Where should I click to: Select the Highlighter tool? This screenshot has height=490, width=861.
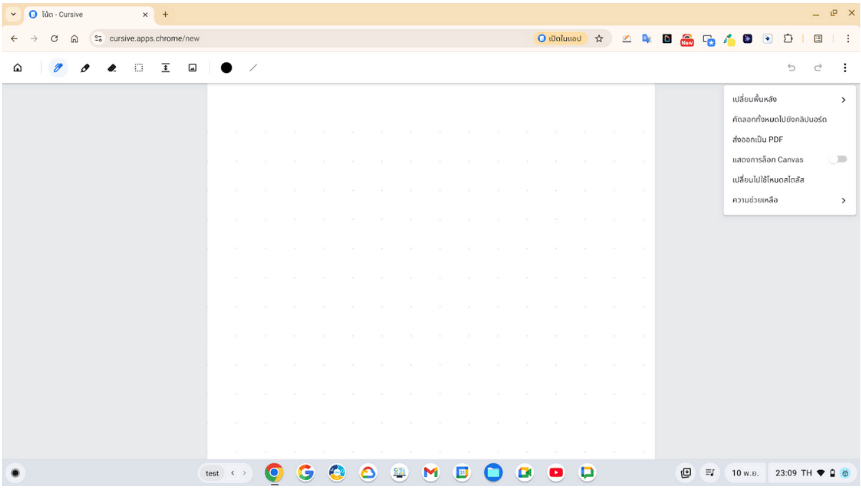85,68
